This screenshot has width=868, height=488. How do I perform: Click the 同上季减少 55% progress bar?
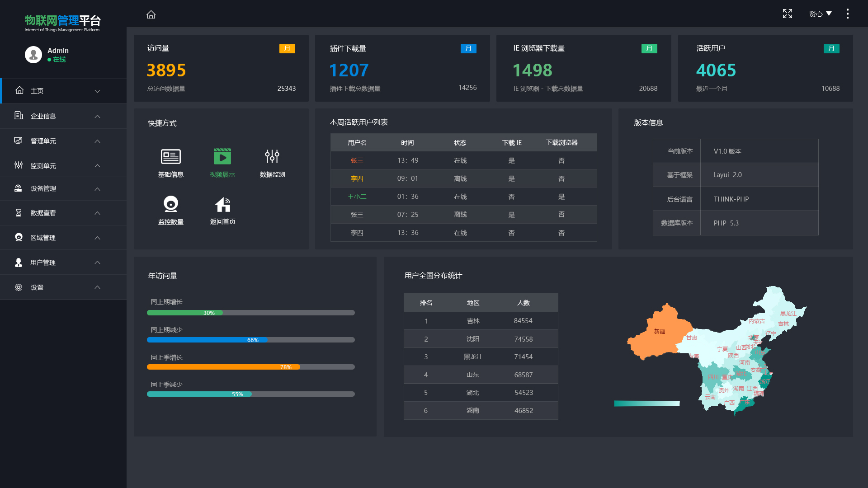click(x=251, y=394)
